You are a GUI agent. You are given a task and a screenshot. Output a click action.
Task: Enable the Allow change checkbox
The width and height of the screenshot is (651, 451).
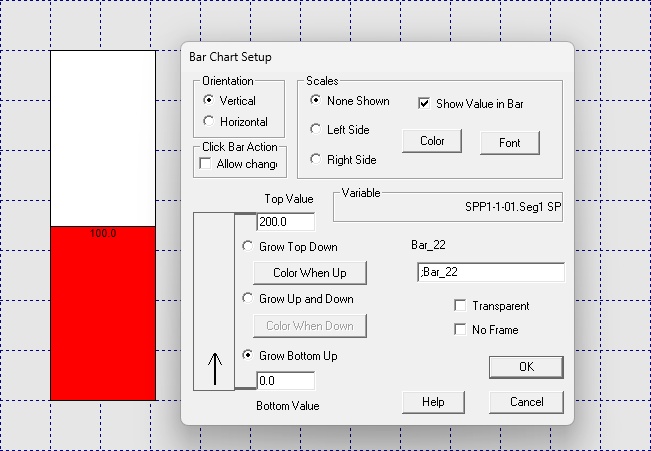point(206,164)
